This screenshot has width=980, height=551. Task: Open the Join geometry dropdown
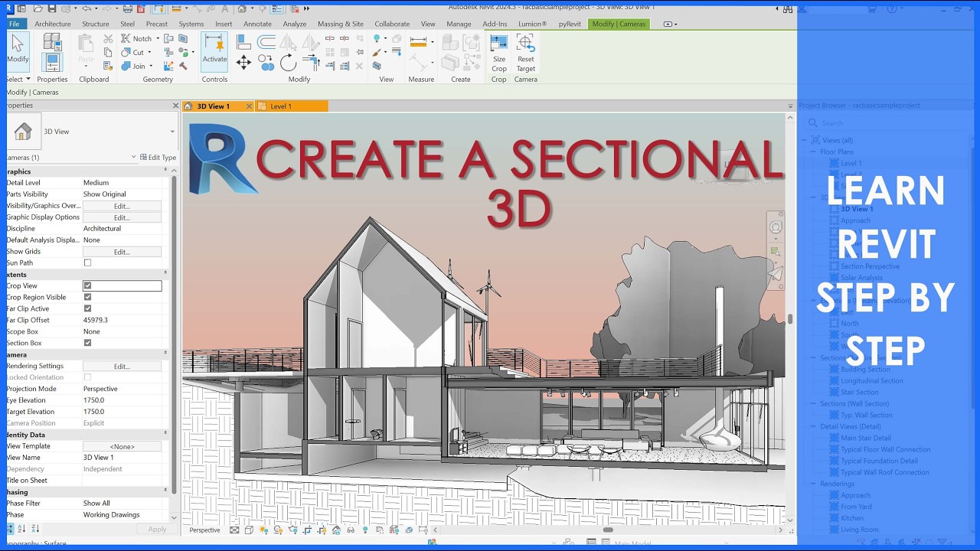coord(149,66)
